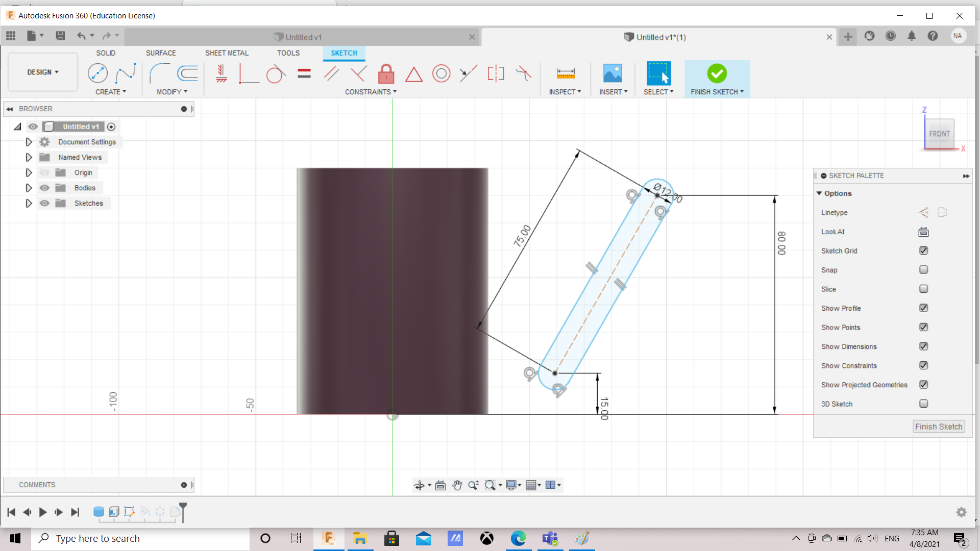Toggle the Sketch Grid checkbox
The width and height of the screenshot is (980, 551).
pyautogui.click(x=923, y=251)
